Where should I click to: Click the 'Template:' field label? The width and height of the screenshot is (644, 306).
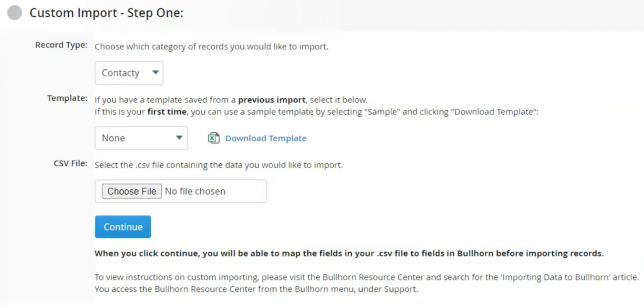coord(67,98)
